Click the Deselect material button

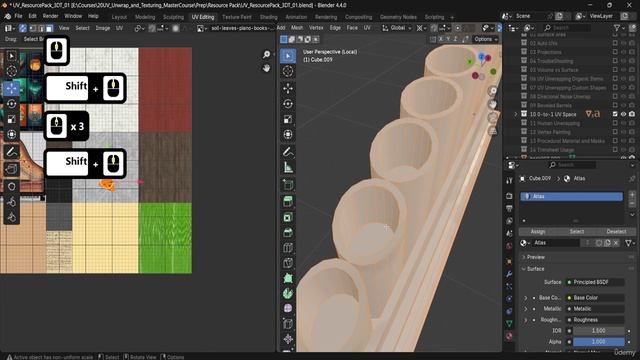click(x=616, y=231)
